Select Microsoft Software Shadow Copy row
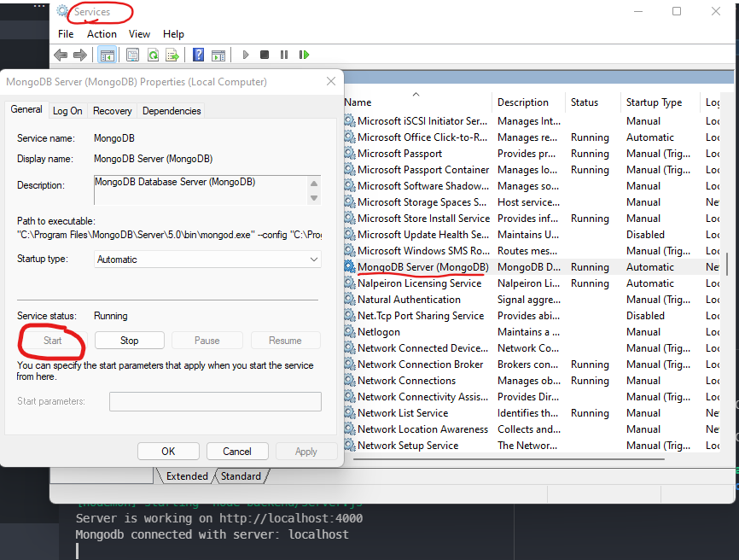Viewport: 739px width, 560px height. coord(531,186)
